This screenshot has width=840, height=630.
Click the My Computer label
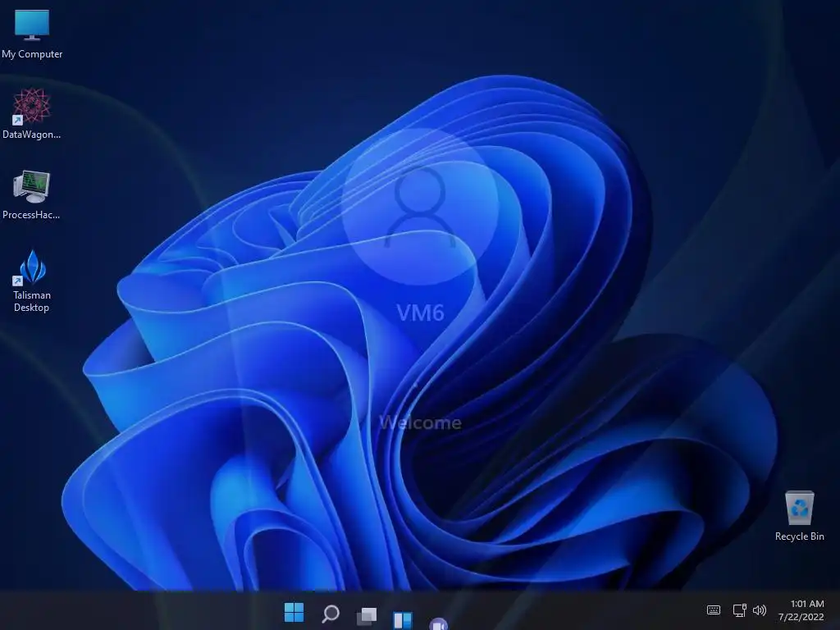click(32, 54)
